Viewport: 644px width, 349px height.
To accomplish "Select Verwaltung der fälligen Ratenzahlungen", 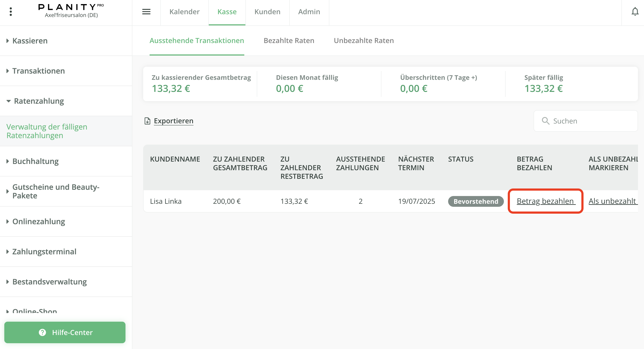I will 47,131.
